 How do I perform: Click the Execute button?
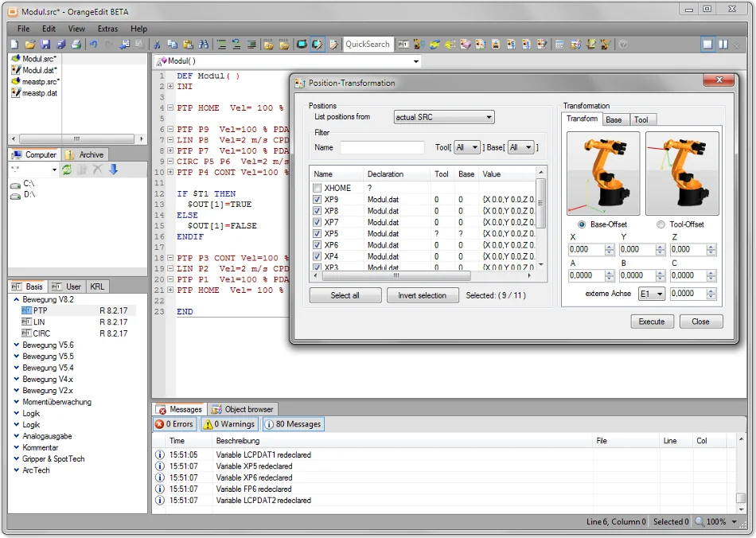[652, 322]
